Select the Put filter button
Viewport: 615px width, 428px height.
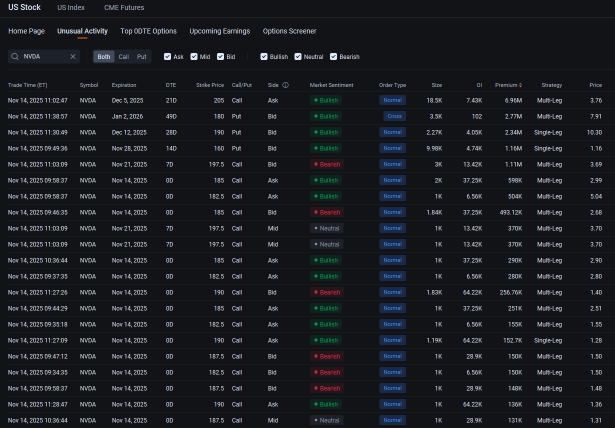point(141,57)
